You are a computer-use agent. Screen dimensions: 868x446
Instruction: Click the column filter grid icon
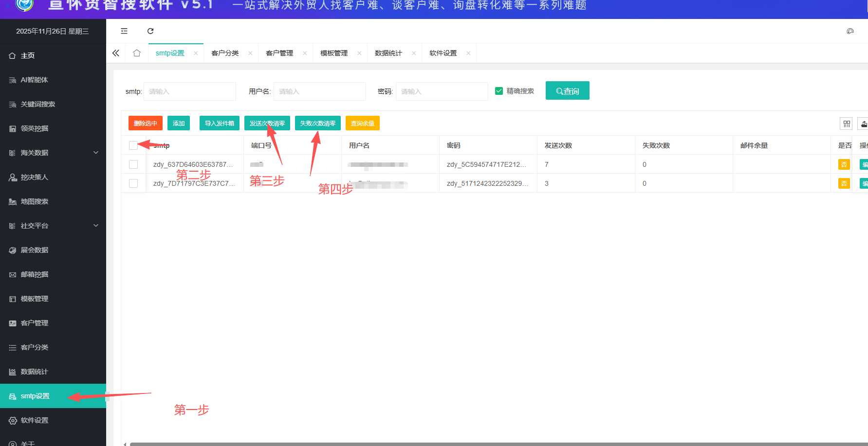[x=847, y=124]
